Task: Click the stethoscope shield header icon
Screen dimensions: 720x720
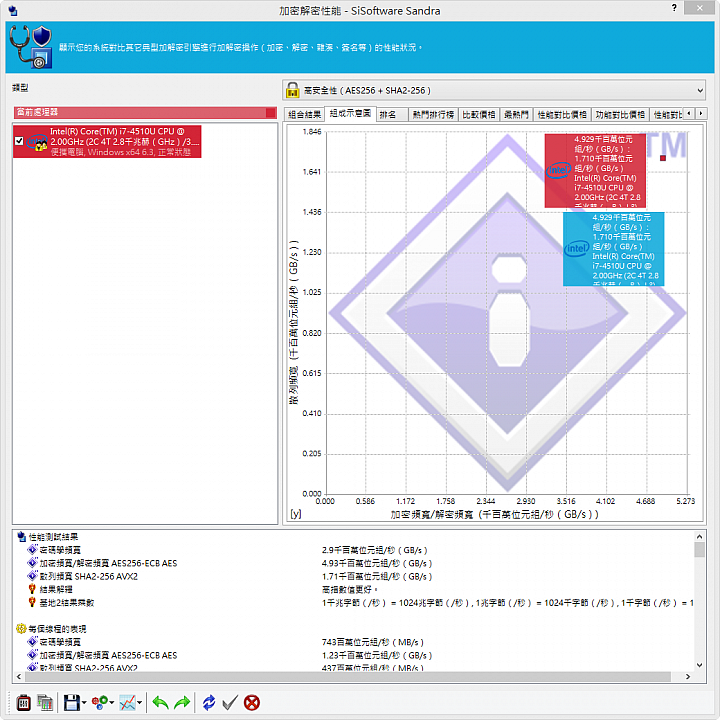Action: tap(31, 47)
